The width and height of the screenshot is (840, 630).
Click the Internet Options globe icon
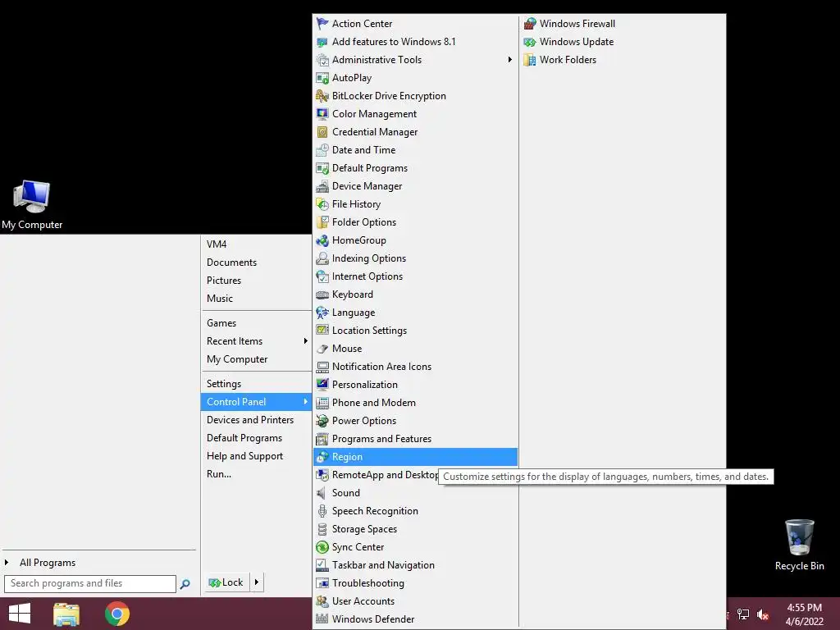pyautogui.click(x=322, y=276)
